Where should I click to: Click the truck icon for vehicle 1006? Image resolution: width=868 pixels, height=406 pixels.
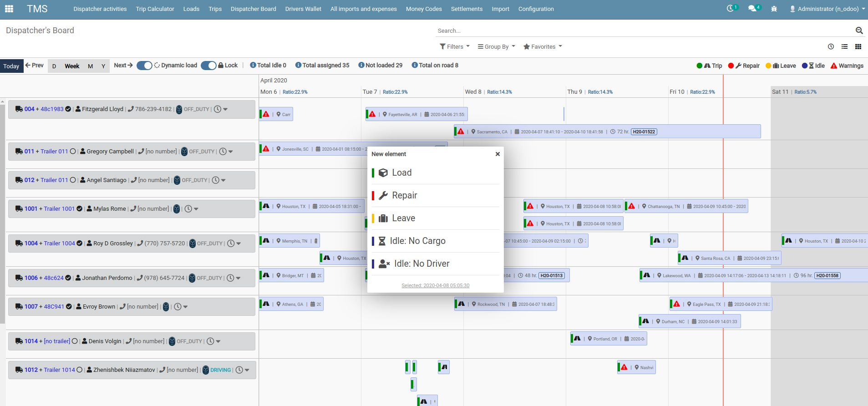point(19,278)
